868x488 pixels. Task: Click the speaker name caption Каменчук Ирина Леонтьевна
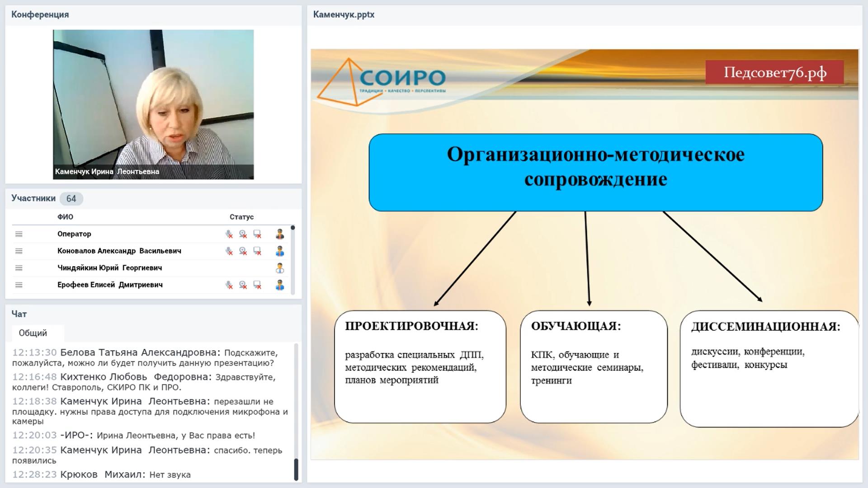(x=107, y=172)
